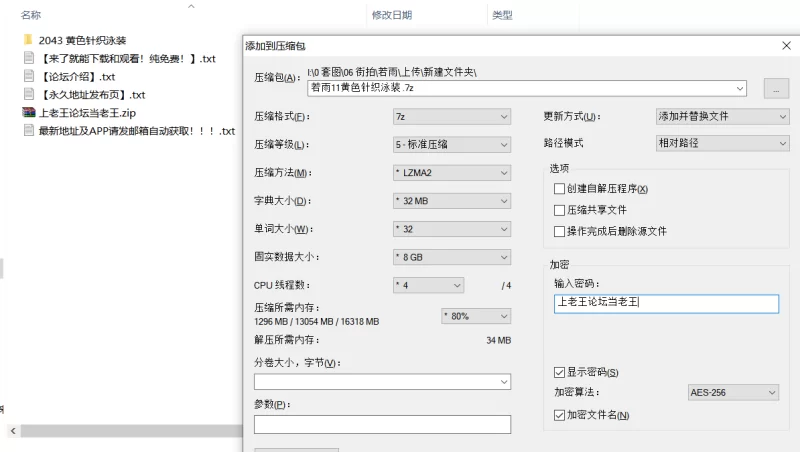Close the 添加到压缩包 dialog
This screenshot has width=800, height=452.
[x=786, y=46]
